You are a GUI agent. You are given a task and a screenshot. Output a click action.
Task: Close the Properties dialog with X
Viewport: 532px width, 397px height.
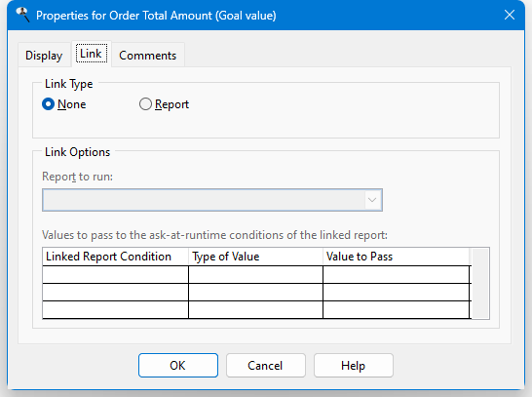click(x=510, y=15)
